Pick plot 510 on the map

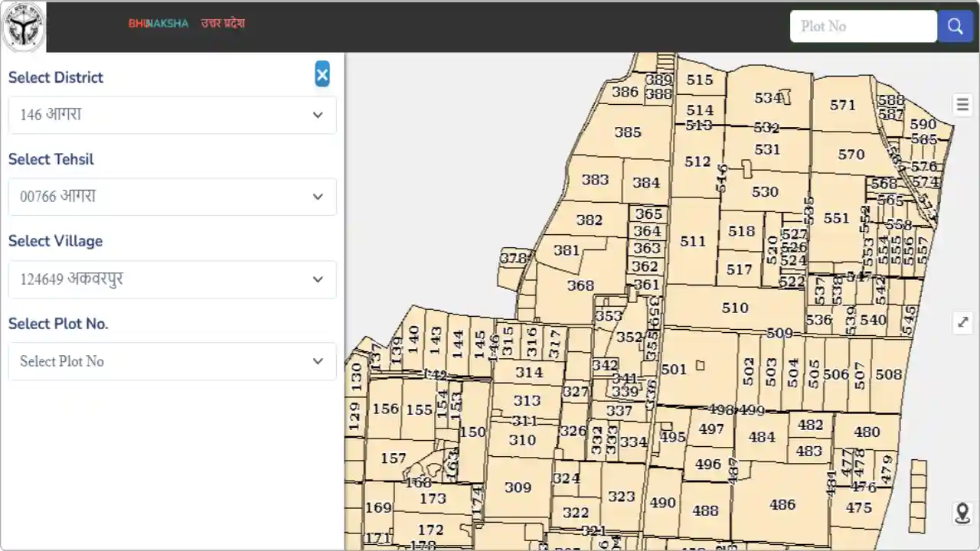[734, 308]
